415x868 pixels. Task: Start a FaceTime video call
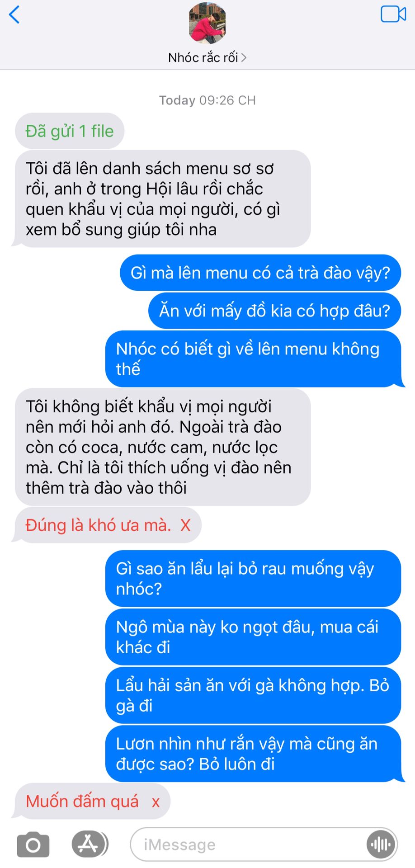[x=393, y=14]
